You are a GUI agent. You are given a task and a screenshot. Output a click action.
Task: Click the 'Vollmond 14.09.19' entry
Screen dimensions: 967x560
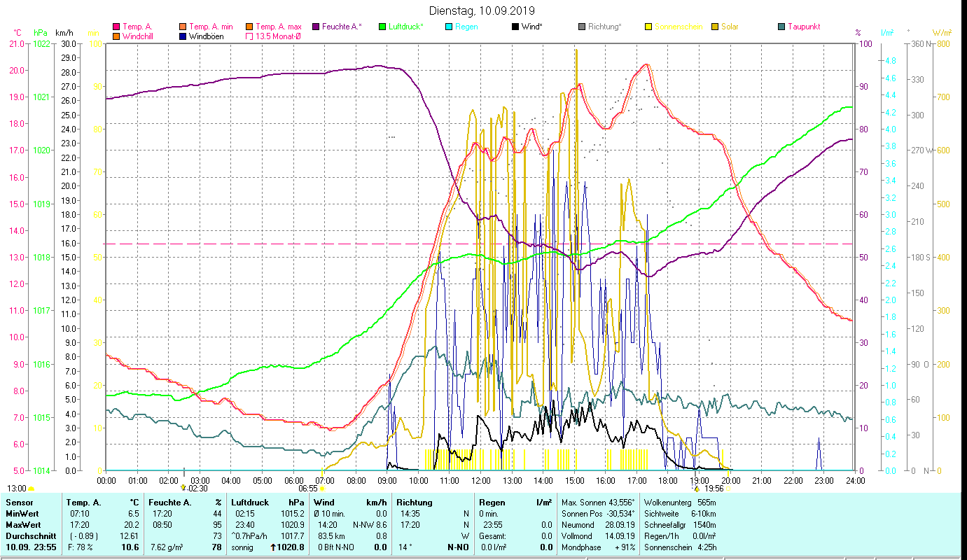[599, 536]
